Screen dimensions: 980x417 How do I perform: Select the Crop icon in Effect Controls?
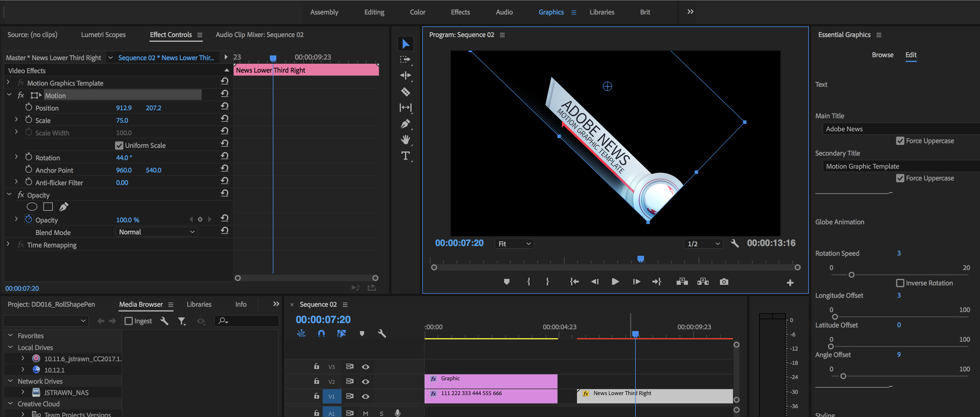click(x=35, y=95)
